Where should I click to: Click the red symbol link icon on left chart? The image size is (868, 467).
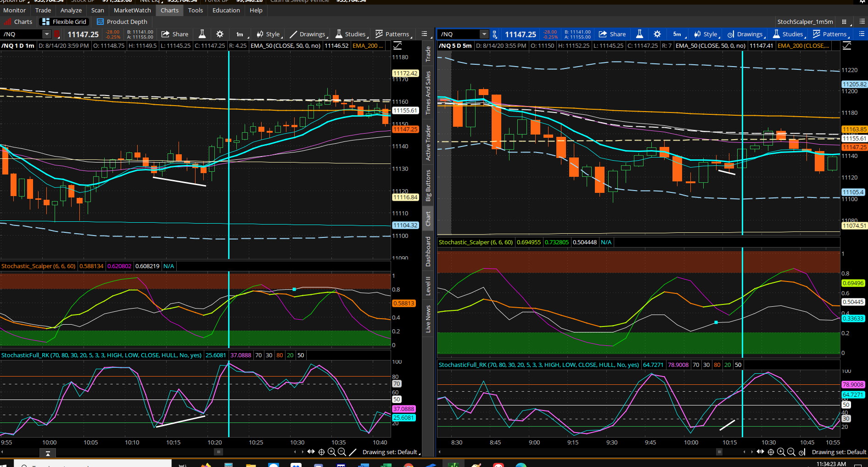point(57,34)
